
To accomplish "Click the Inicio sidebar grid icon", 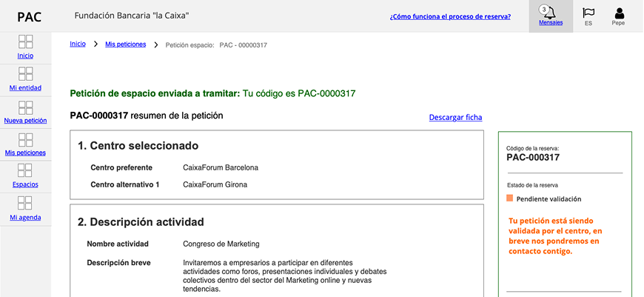I will pos(25,42).
